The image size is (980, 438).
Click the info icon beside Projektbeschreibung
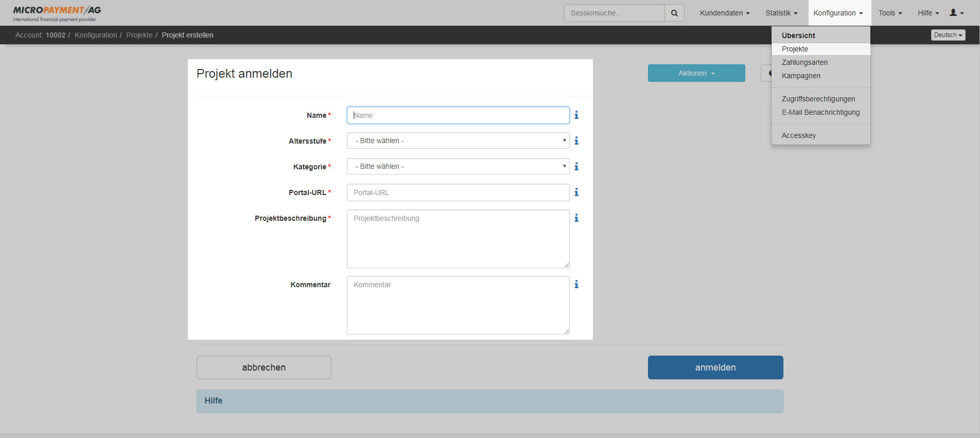(x=576, y=218)
